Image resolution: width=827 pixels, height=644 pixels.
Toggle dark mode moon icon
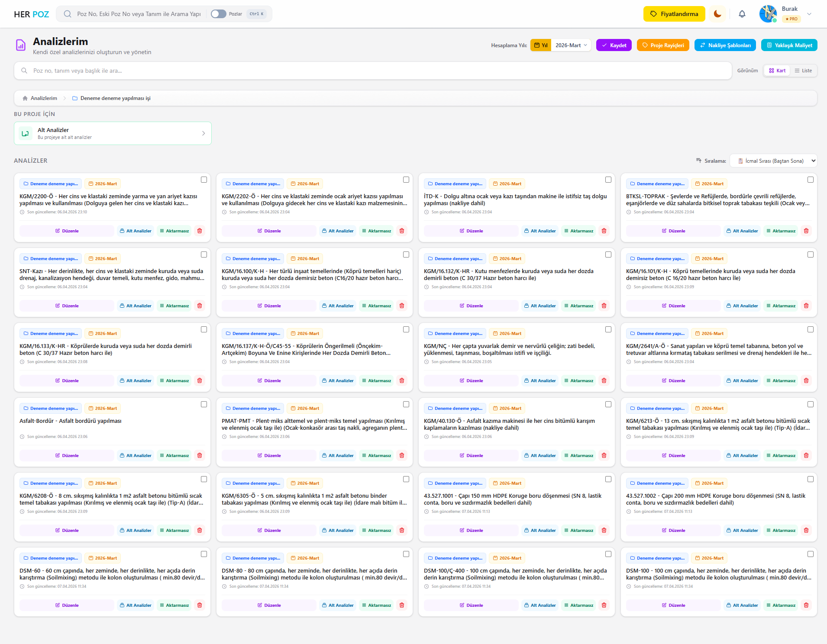point(717,14)
